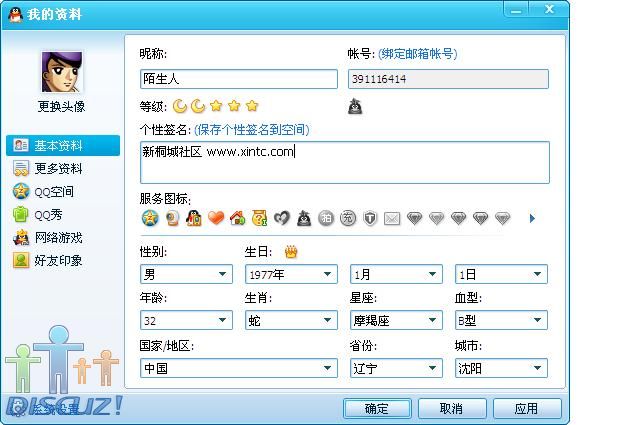Click the QQ空间 star service icon
Image resolution: width=640 pixels, height=425 pixels.
coord(150,218)
